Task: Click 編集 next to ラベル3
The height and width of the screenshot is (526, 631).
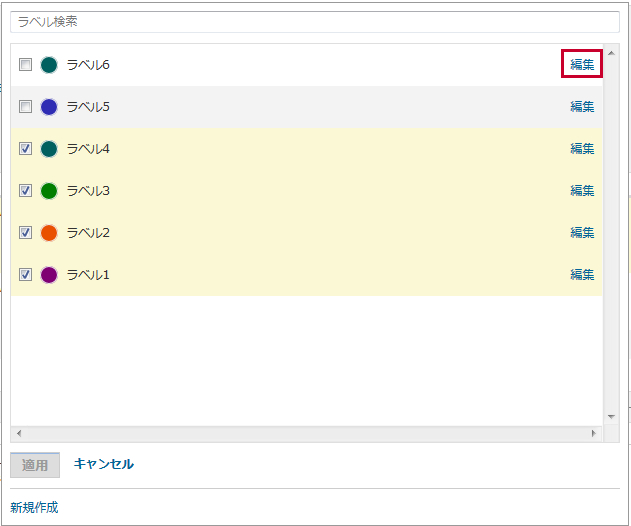Action: pos(582,191)
